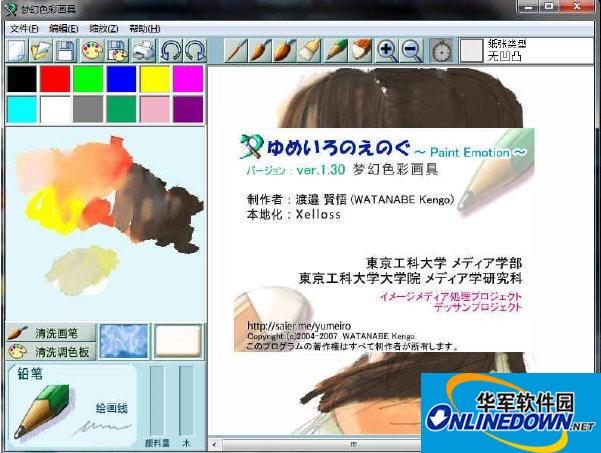The image size is (601, 453).
Task: Pick the dark green color swatch
Action: 122,109
